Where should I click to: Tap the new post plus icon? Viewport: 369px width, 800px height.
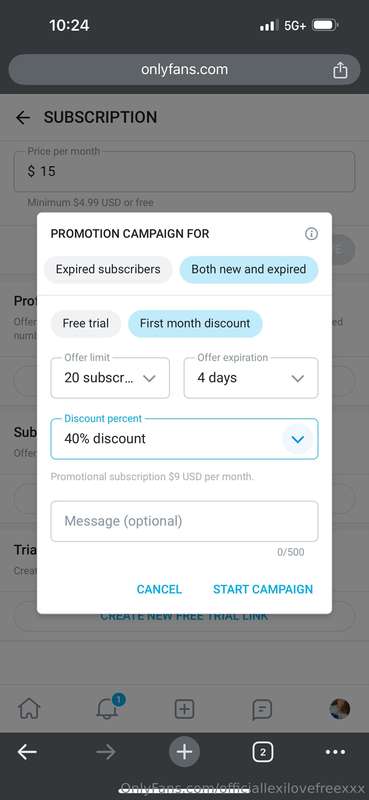[184, 709]
